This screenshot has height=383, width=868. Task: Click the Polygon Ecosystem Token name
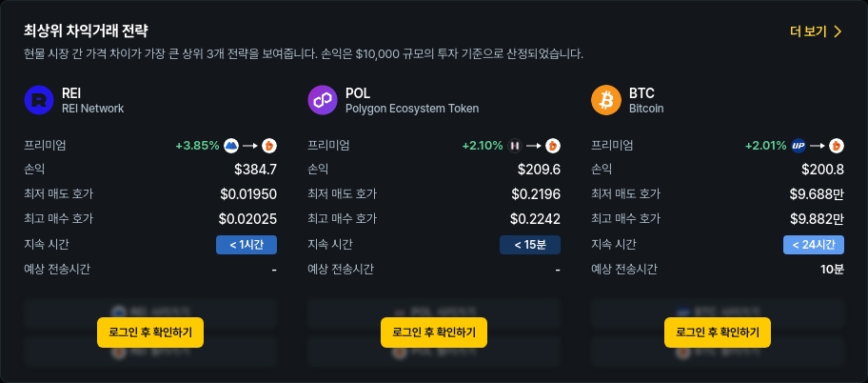[412, 109]
